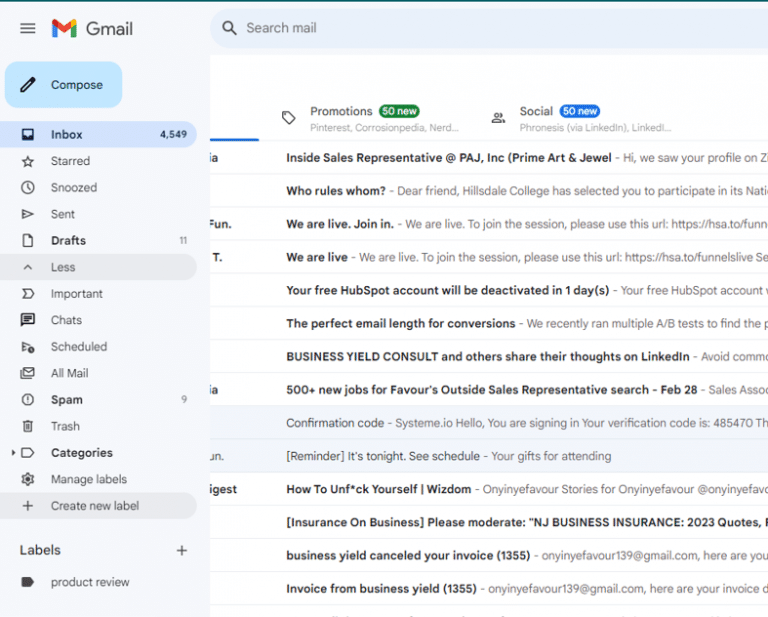Viewport: 768px width, 617px height.
Task: Switch to the Social tab
Action: click(x=536, y=112)
